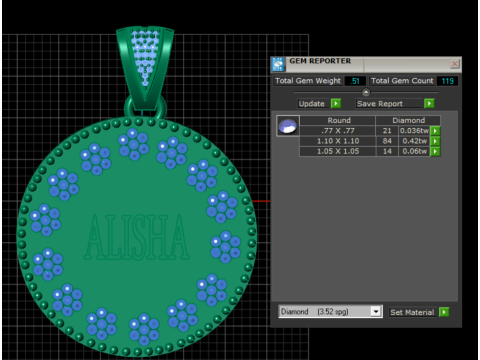Select the ALISHA engraved text on pendant
480x360 pixels.
(x=137, y=237)
